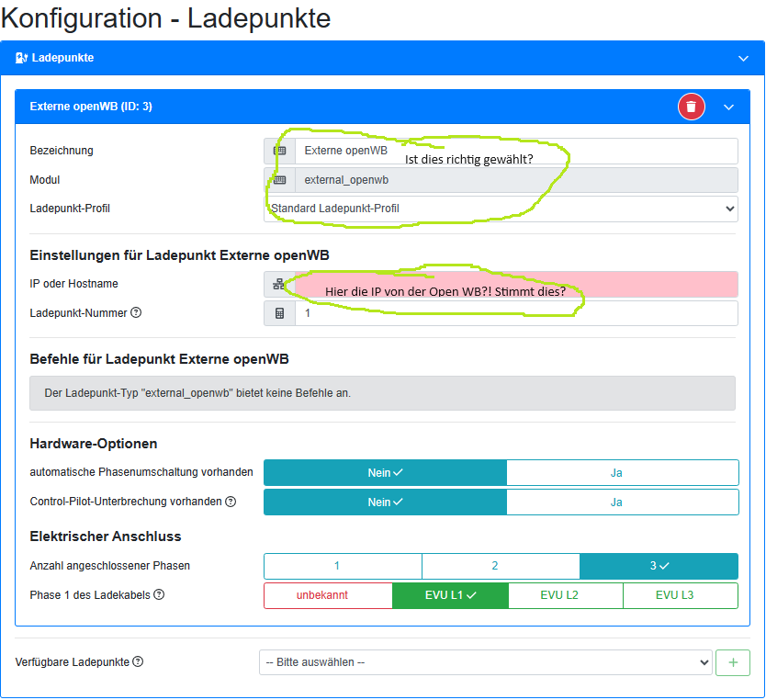Edit the Bezeichnung text field
Viewport: 766px width, 700px height.
(516, 151)
